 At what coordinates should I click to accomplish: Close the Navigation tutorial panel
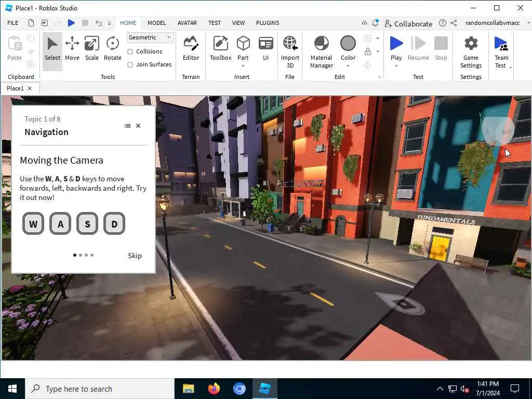tap(138, 126)
